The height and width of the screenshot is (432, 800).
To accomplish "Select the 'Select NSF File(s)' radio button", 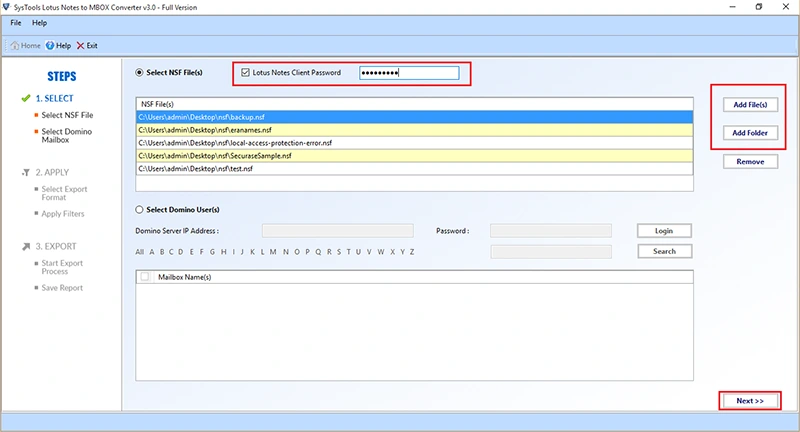I will [x=139, y=72].
